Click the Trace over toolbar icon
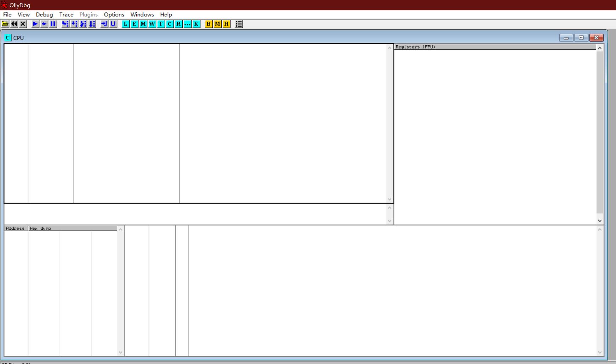Viewport: 616px width, 364px height. coord(92,24)
